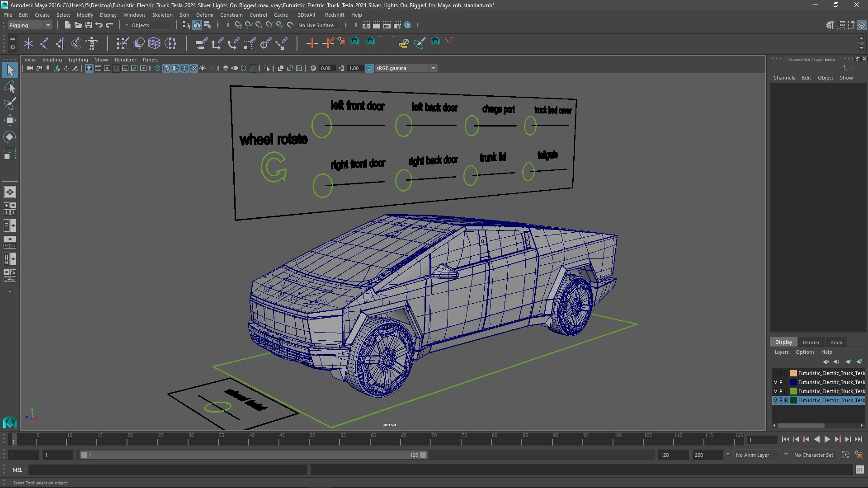Viewport: 868px width, 488px height.
Task: Create a locator from the rigging shelf
Action: tap(28, 43)
